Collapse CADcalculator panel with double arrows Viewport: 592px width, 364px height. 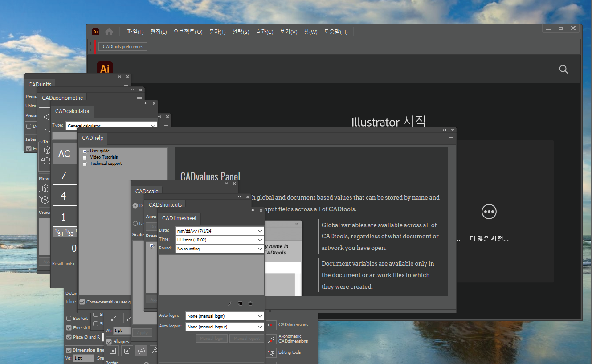point(146,103)
